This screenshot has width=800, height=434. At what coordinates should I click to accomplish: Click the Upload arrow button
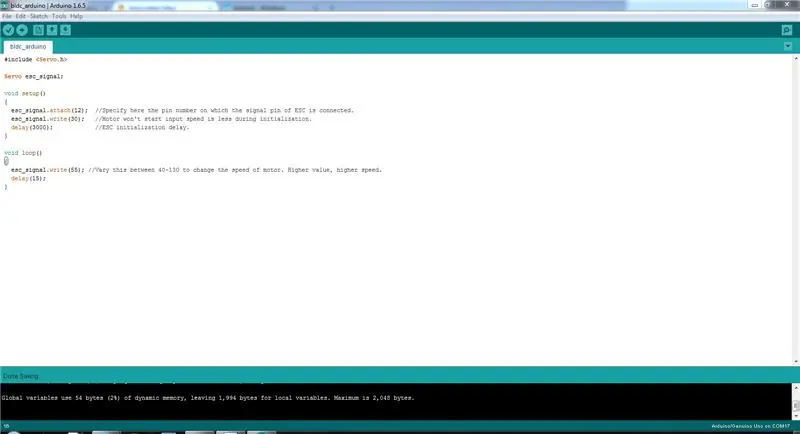[22, 30]
